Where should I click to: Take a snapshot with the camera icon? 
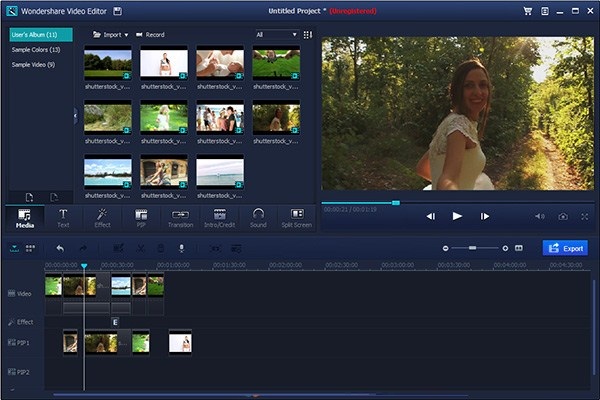pos(563,216)
